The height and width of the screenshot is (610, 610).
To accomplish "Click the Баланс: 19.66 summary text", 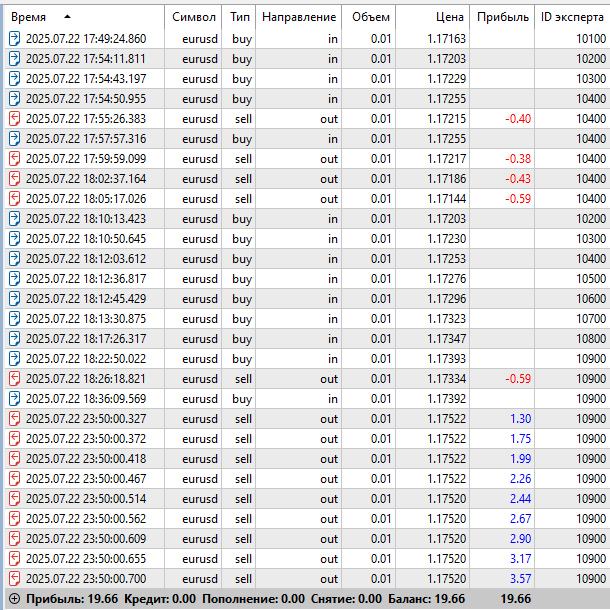I will (x=426, y=599).
